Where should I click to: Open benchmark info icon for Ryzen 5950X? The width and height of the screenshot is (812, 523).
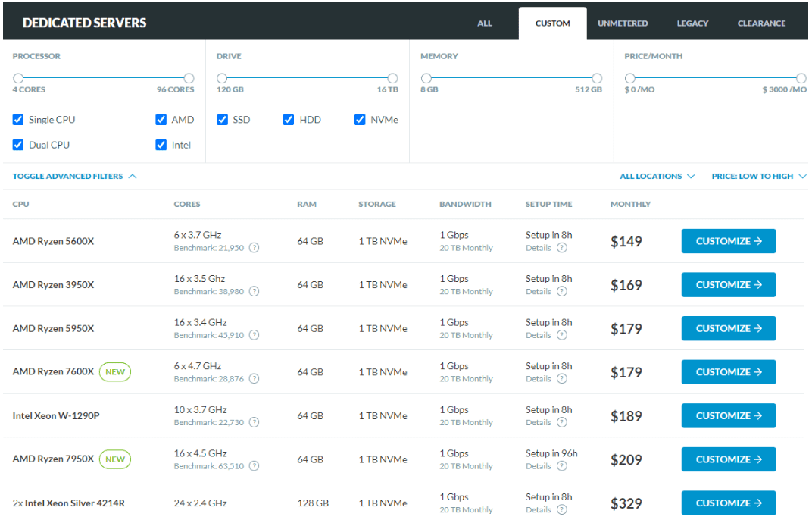click(x=254, y=335)
